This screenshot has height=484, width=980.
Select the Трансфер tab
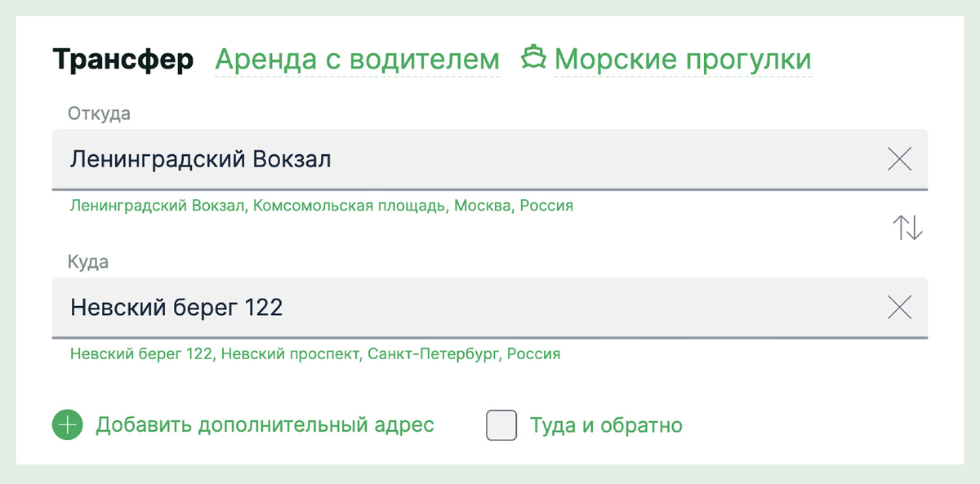pos(124,58)
